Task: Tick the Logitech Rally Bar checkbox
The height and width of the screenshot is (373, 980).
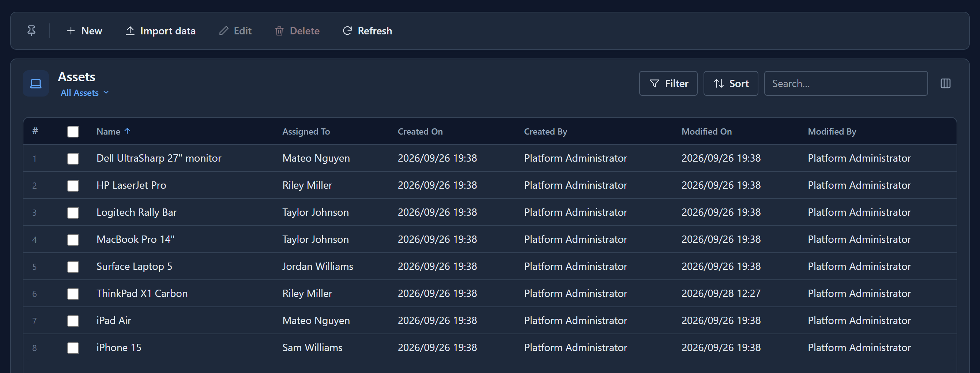Action: click(73, 213)
